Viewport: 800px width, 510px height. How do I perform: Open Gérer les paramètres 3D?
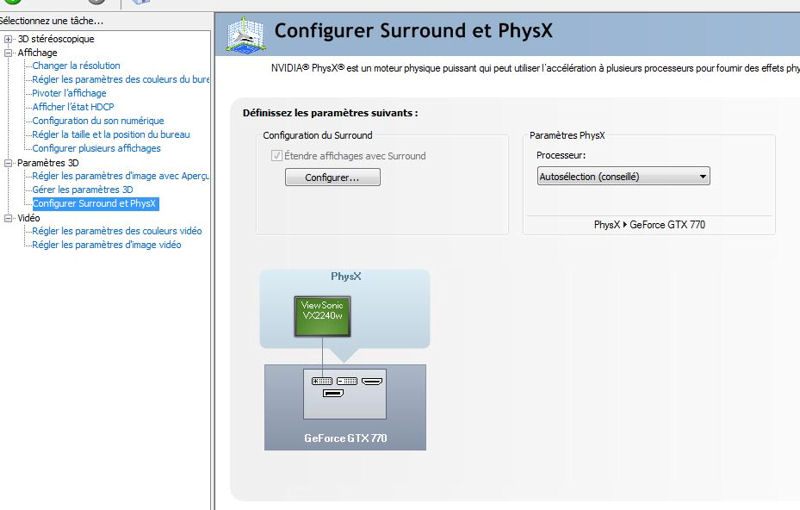point(82,190)
